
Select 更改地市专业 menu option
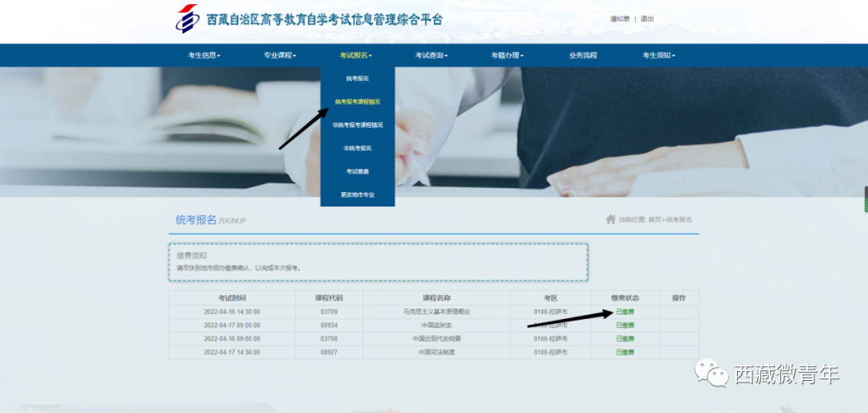[358, 195]
